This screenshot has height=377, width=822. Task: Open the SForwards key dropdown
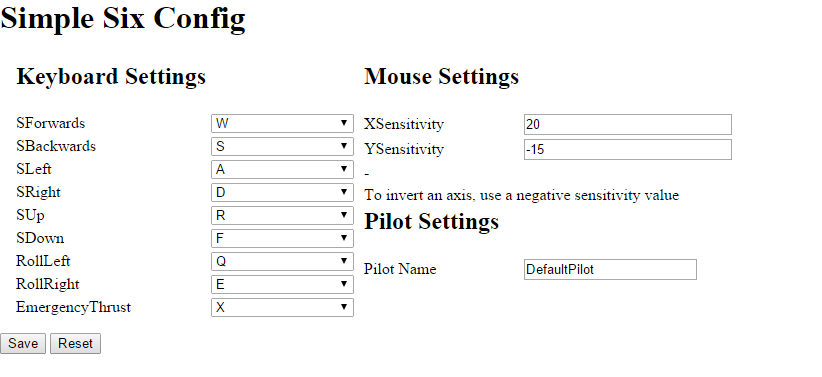click(x=282, y=123)
